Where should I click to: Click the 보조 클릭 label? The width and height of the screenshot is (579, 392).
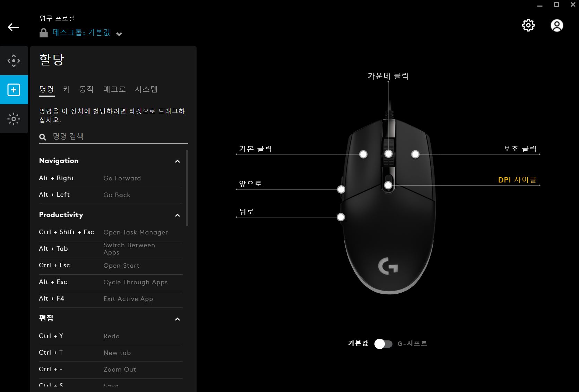(x=520, y=149)
